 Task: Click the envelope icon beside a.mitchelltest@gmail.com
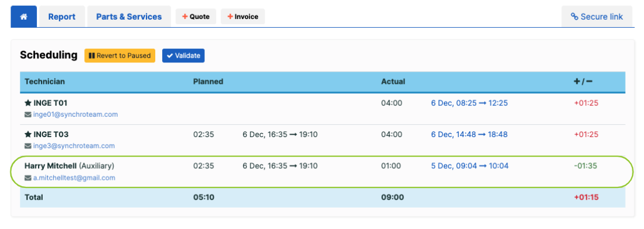click(x=28, y=178)
